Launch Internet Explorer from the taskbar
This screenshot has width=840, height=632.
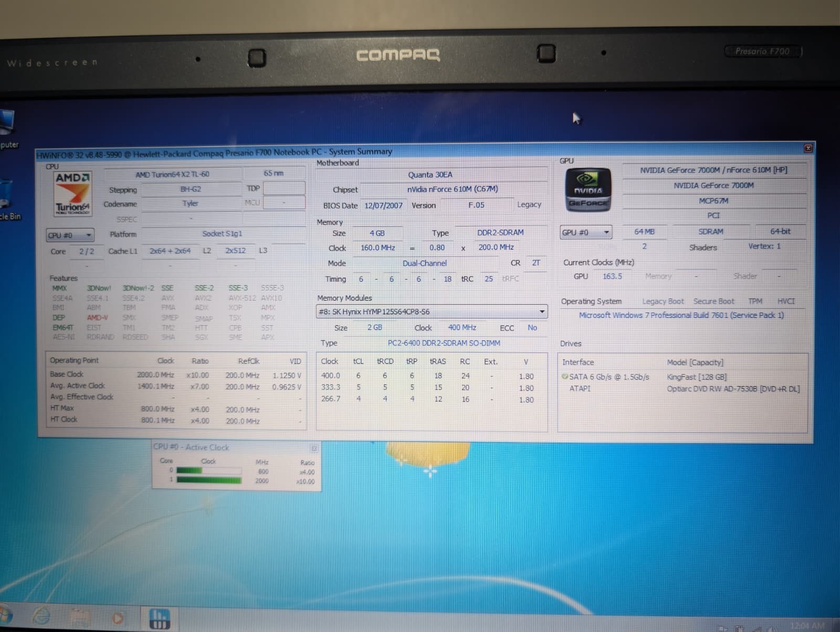[42, 616]
